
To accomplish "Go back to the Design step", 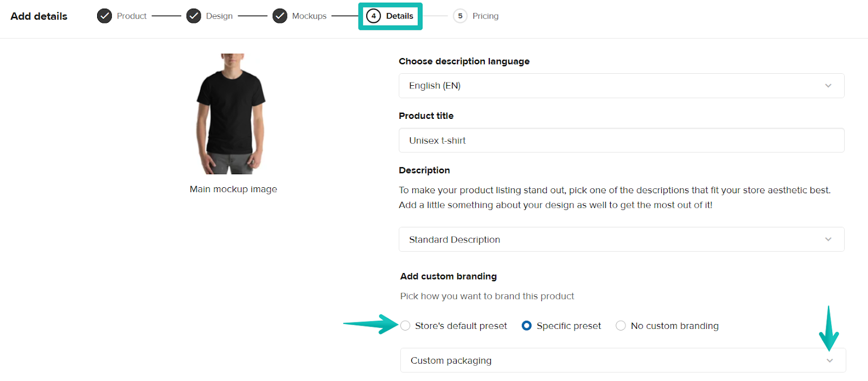I will tap(219, 16).
